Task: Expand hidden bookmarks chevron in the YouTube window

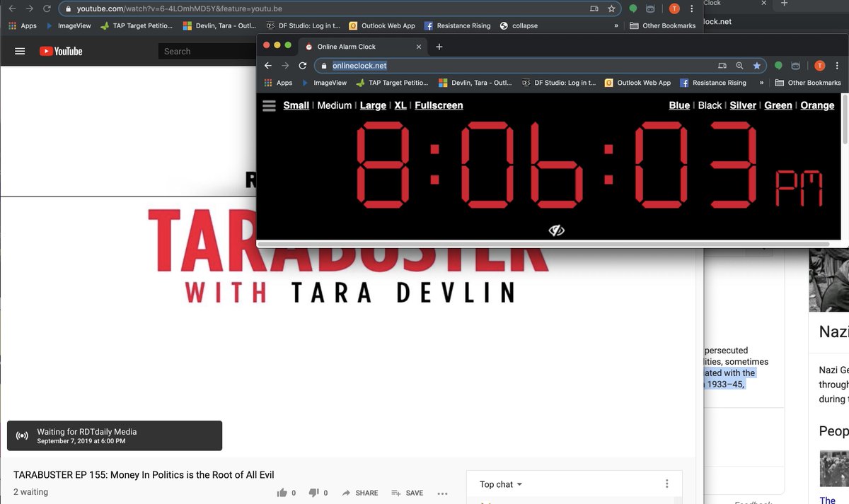Action: coord(616,25)
